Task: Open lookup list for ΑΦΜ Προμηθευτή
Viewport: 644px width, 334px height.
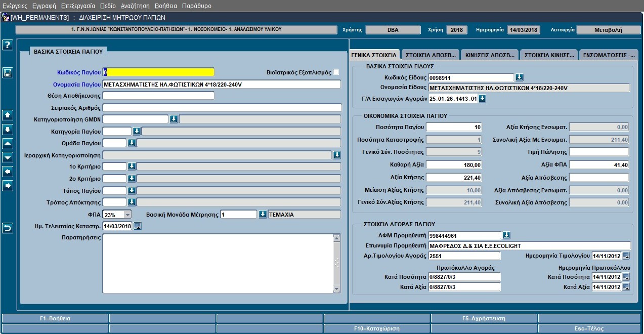Action: click(507, 235)
